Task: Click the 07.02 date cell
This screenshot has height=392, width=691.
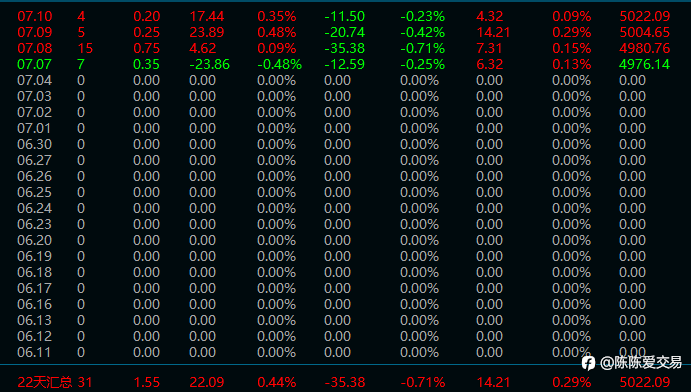Action: pos(35,112)
